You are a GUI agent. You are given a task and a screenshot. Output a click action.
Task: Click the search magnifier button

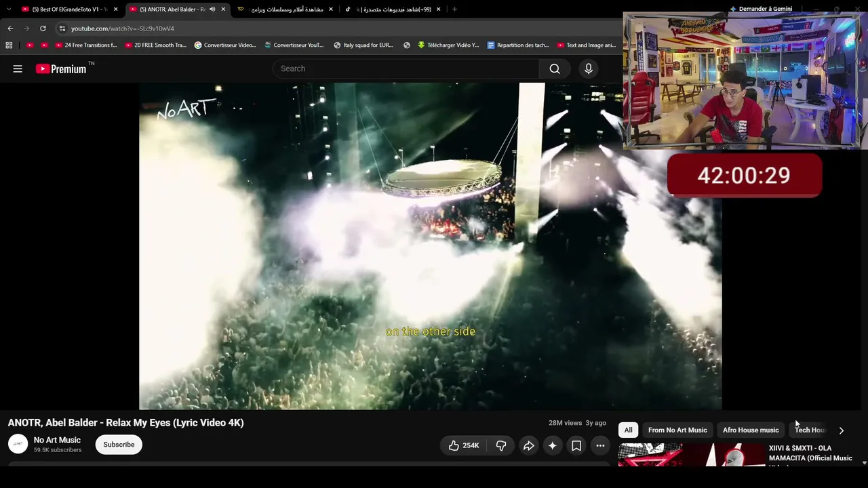click(x=555, y=68)
